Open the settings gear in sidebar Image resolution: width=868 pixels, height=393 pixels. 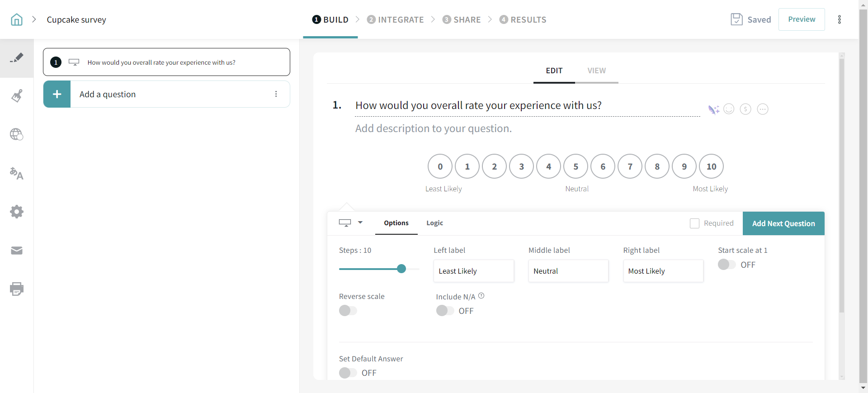coord(17,212)
